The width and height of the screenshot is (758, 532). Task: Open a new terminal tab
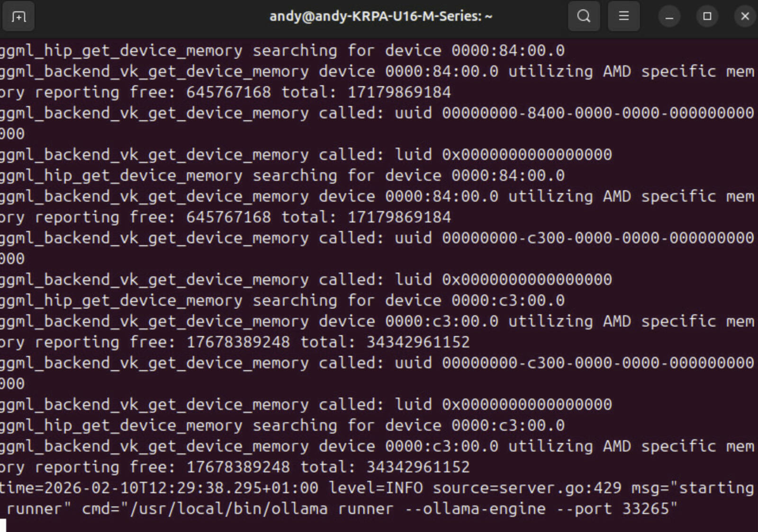pyautogui.click(x=18, y=17)
